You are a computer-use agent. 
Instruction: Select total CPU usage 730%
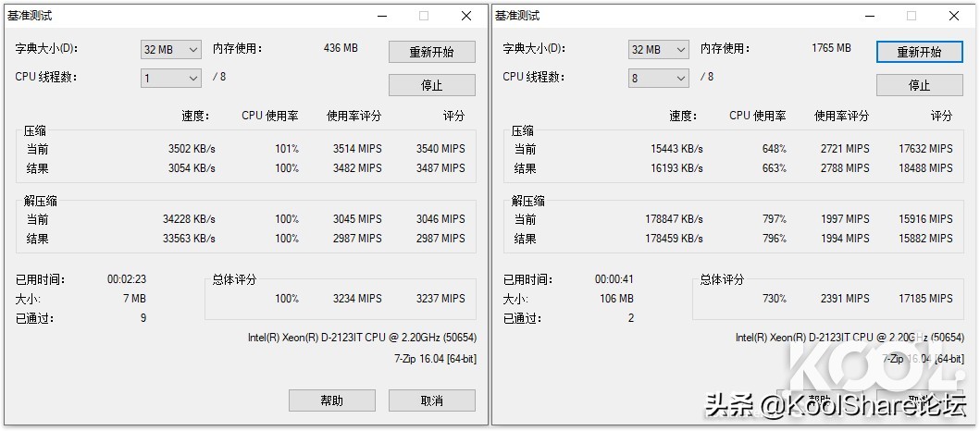coord(775,299)
